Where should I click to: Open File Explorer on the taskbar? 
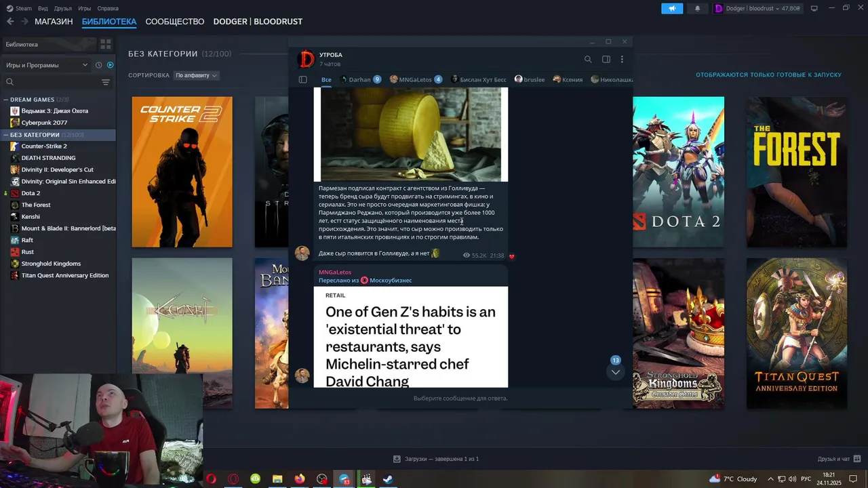[x=277, y=479]
